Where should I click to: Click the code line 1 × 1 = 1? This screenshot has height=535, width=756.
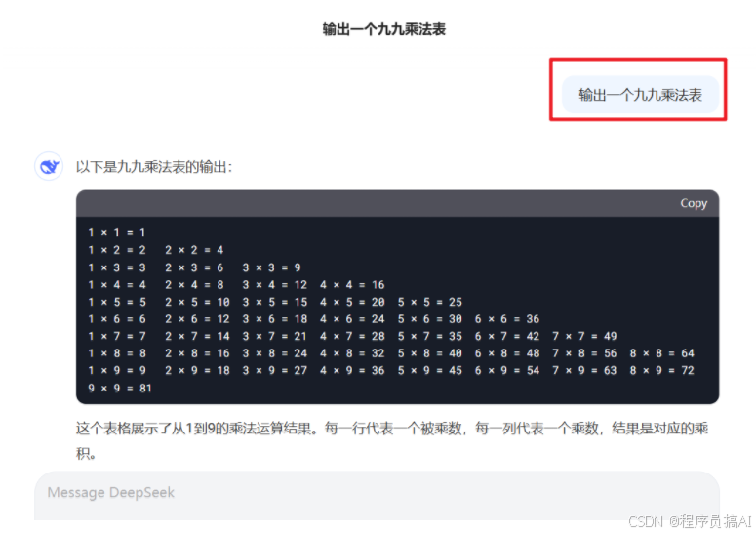pos(117,233)
